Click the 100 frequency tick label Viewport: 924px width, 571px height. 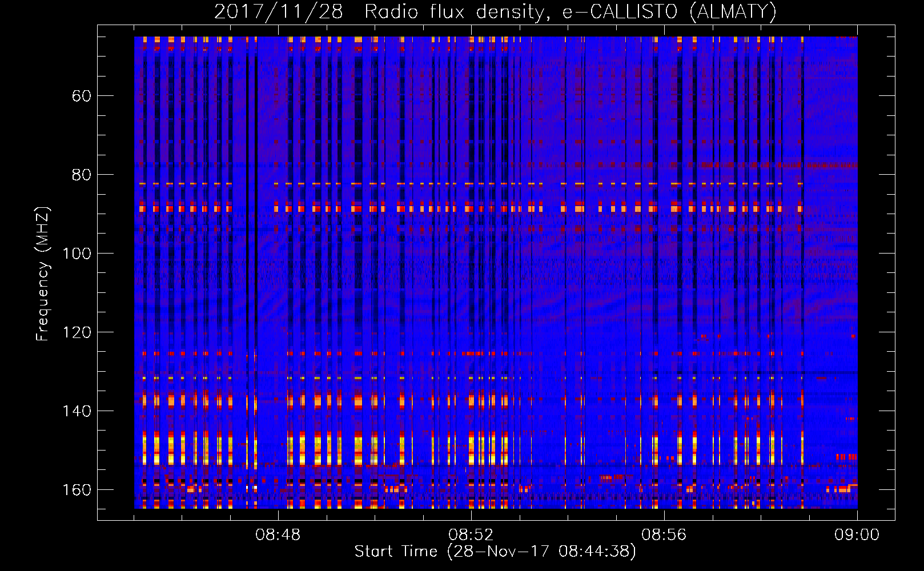(77, 254)
